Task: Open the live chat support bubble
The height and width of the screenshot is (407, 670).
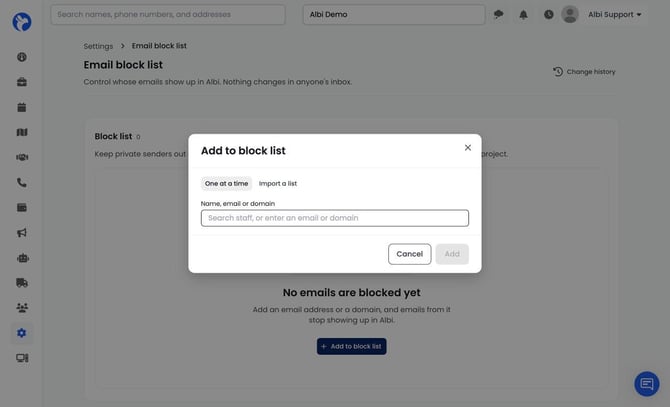Action: pos(646,384)
